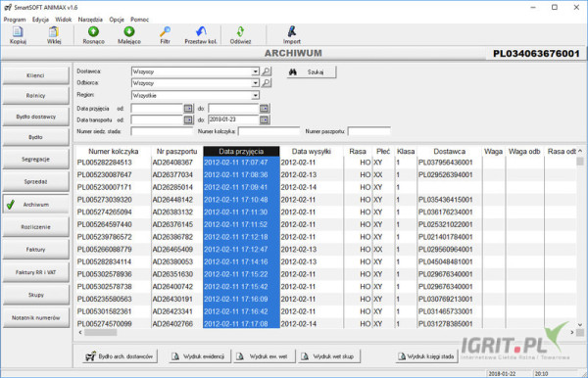588x378 pixels.
Task: Open the Faktury section
Action: (x=35, y=250)
